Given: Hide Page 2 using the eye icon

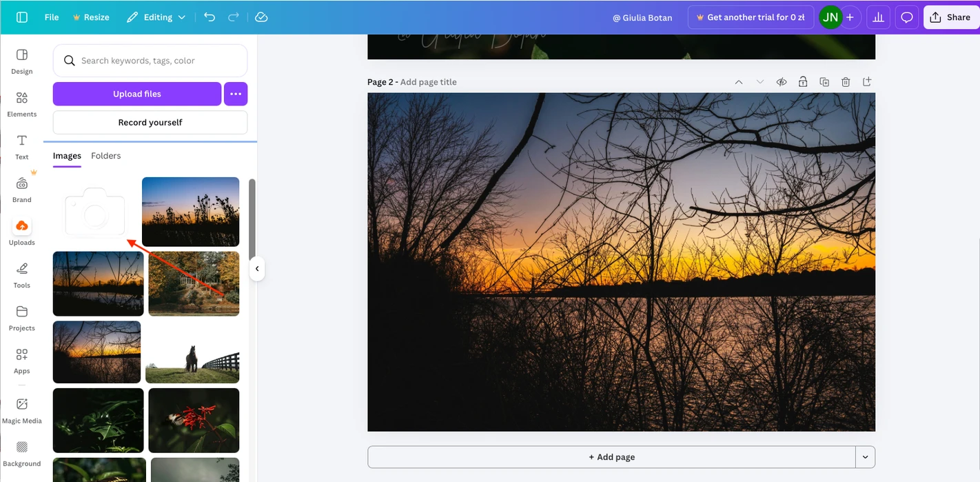Looking at the screenshot, I should pyautogui.click(x=782, y=81).
